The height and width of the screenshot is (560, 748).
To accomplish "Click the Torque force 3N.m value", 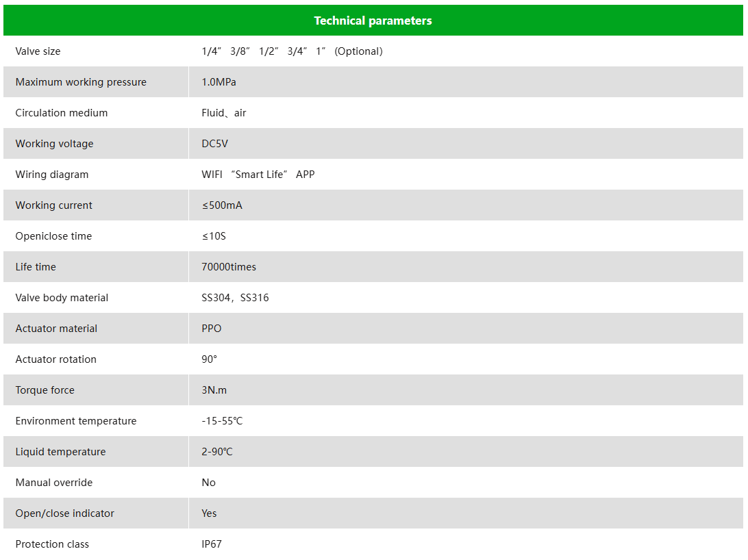I will [x=214, y=390].
